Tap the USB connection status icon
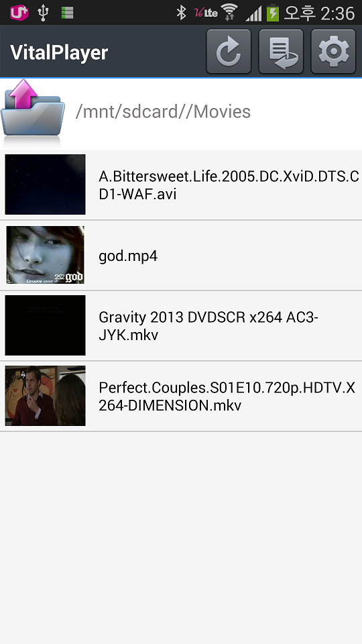The image size is (362, 644). click(43, 12)
